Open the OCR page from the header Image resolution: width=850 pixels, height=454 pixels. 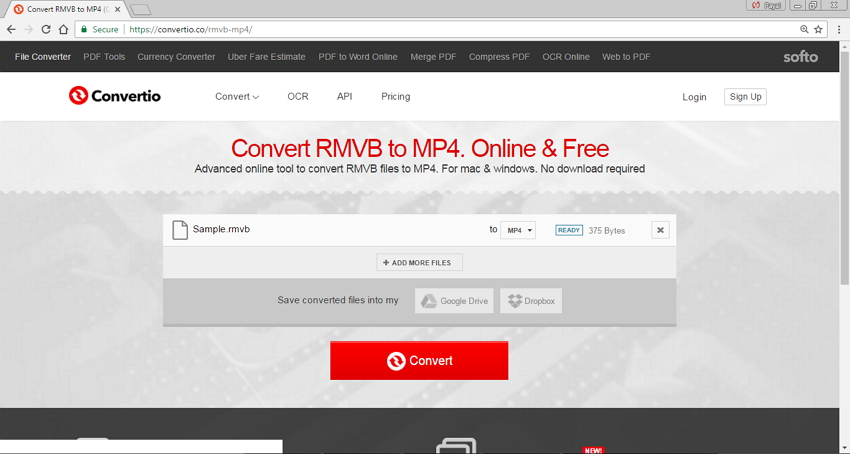point(298,97)
